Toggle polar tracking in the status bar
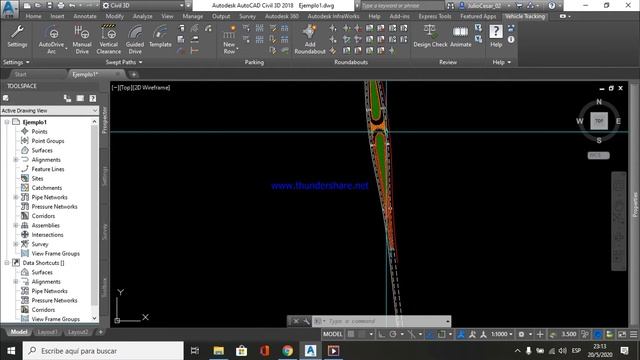Screen dimensions: 640x360 tap(393, 334)
